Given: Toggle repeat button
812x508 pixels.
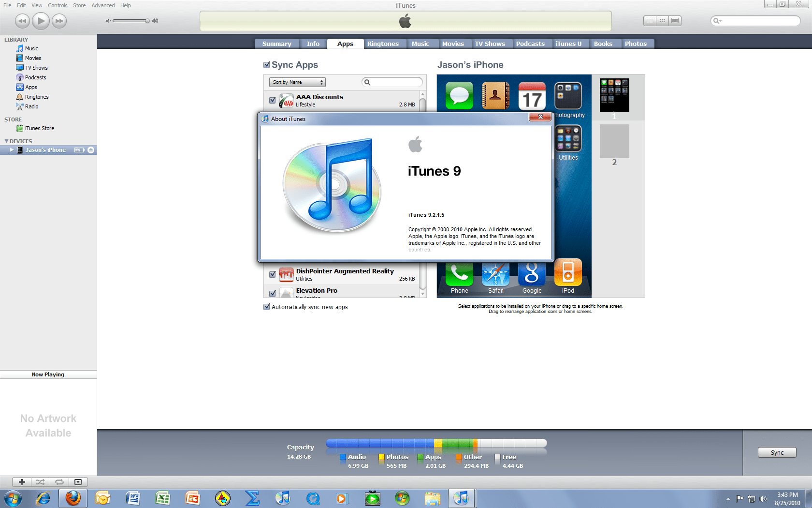Looking at the screenshot, I should [x=59, y=482].
